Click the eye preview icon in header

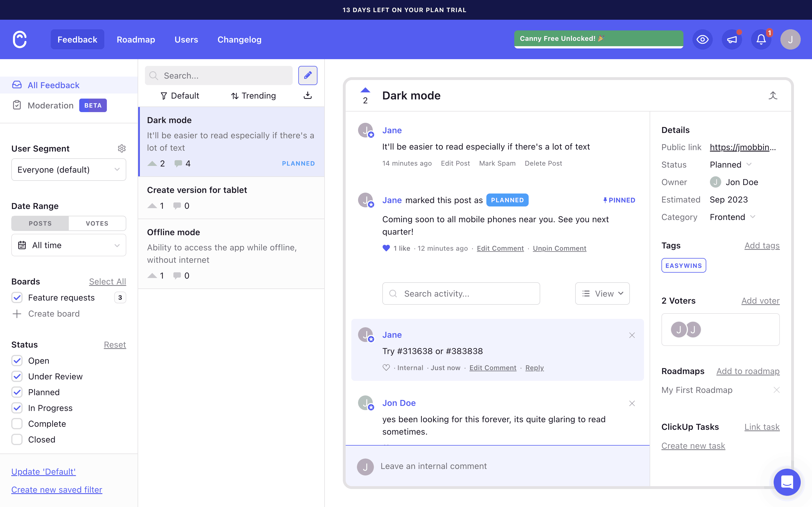(702, 39)
